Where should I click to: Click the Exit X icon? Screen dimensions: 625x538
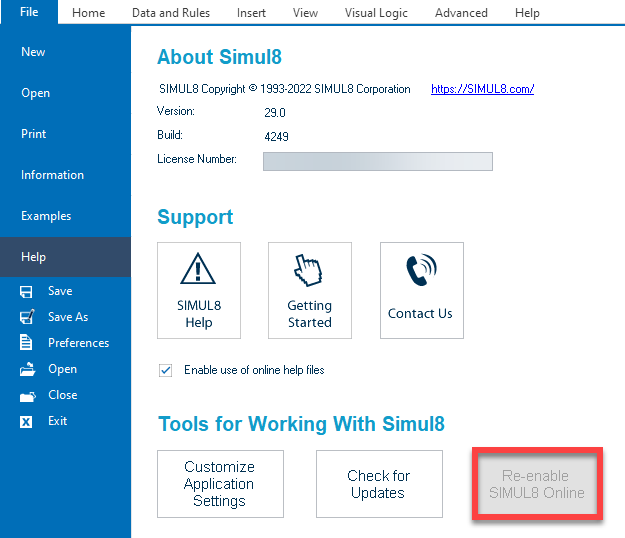(26, 422)
